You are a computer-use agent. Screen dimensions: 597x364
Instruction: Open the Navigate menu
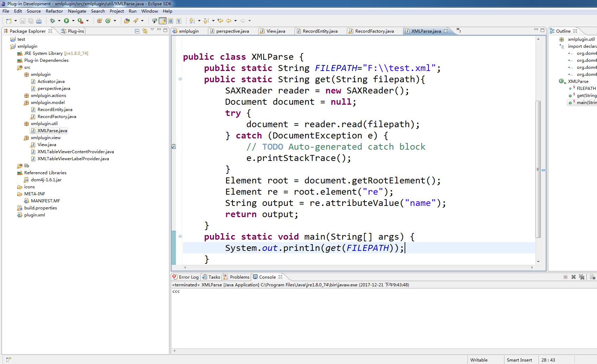77,11
